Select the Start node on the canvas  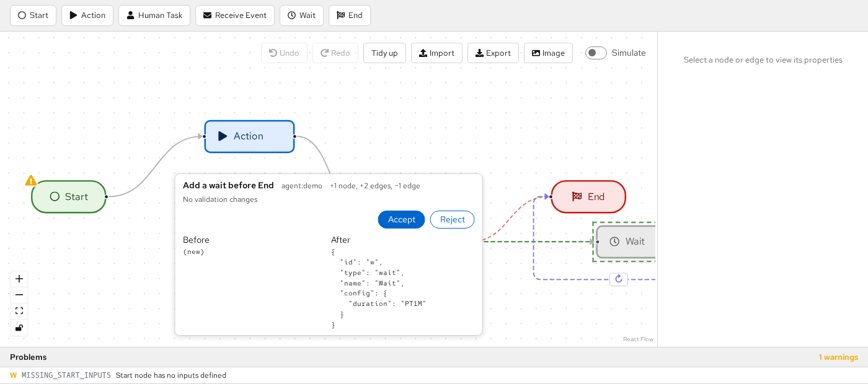[x=69, y=197]
